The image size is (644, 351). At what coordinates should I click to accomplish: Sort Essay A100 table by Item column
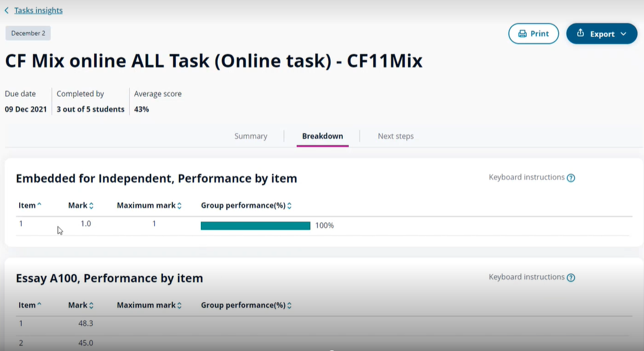tap(30, 305)
